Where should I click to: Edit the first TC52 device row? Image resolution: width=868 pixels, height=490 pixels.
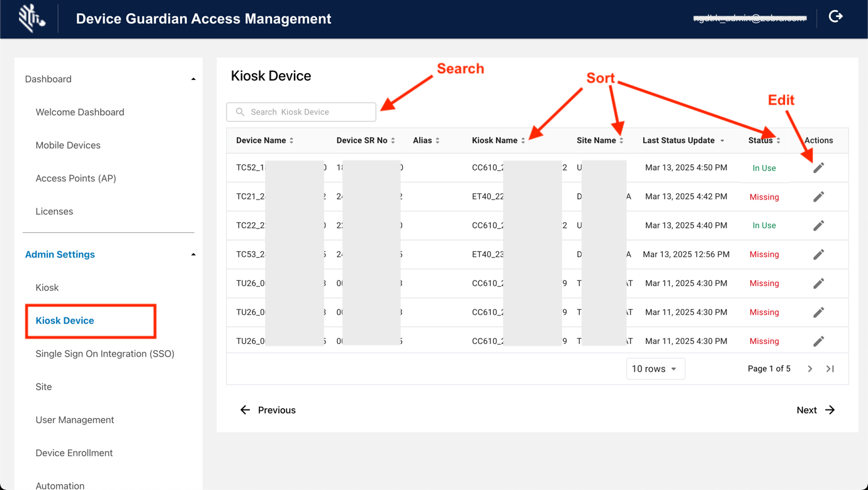click(x=818, y=168)
